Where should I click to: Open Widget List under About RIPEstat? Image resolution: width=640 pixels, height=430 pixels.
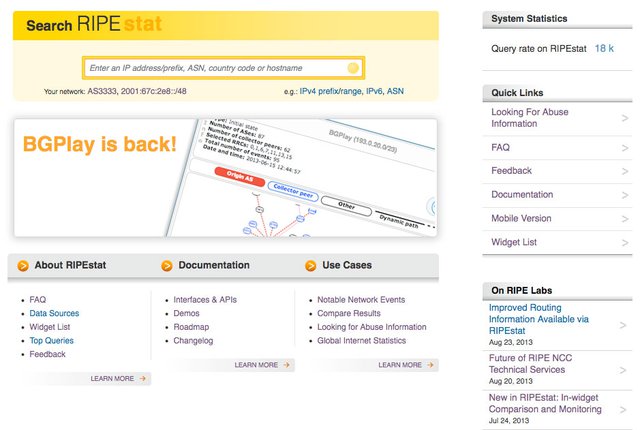(x=50, y=327)
